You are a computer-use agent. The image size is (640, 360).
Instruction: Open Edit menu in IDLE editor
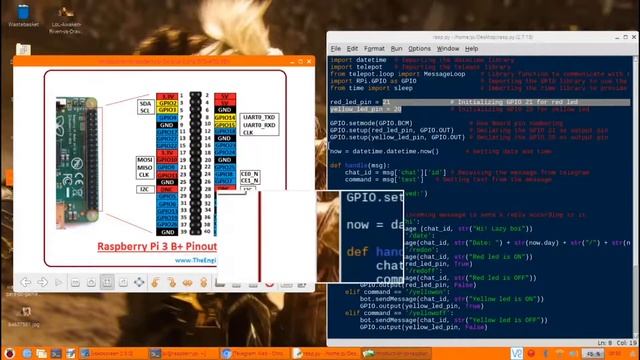[352, 49]
